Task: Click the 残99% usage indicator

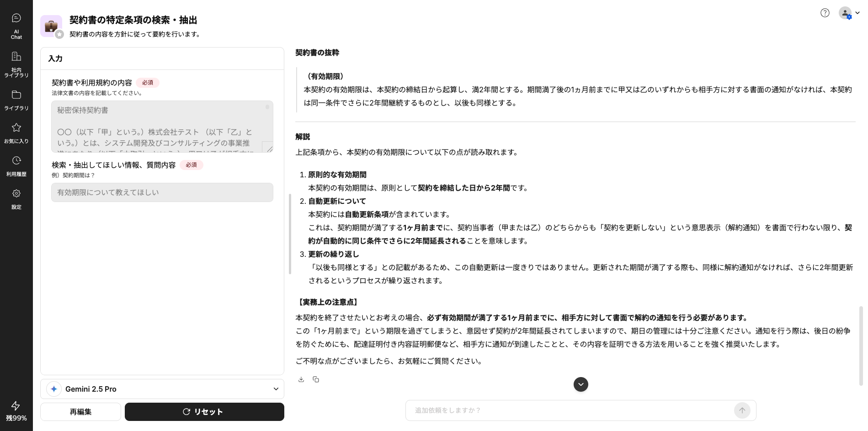Action: (x=16, y=411)
